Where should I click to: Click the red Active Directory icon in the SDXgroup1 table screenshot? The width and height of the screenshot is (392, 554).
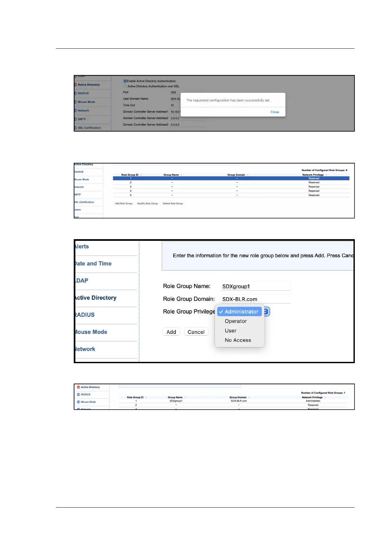pos(78,387)
